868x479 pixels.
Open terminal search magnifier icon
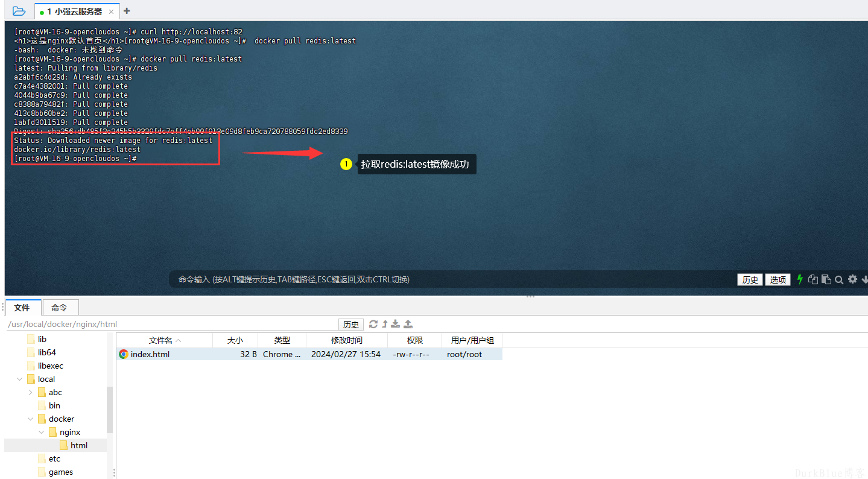click(839, 279)
